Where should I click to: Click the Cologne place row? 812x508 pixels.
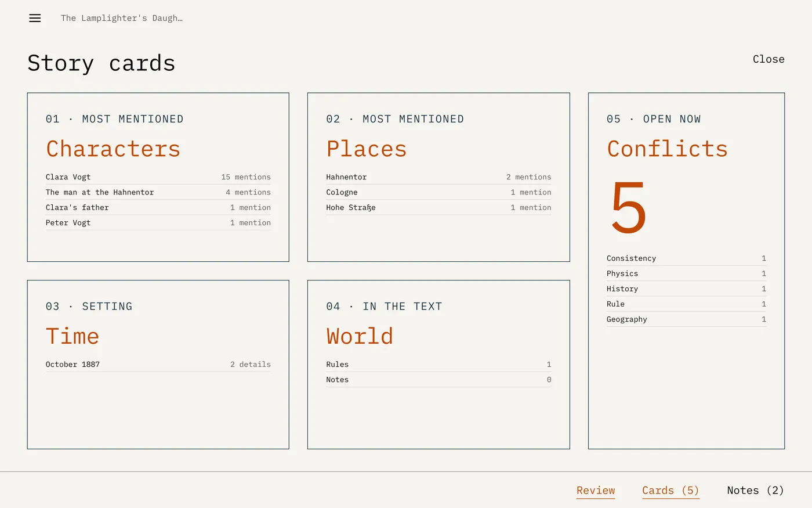(x=438, y=192)
